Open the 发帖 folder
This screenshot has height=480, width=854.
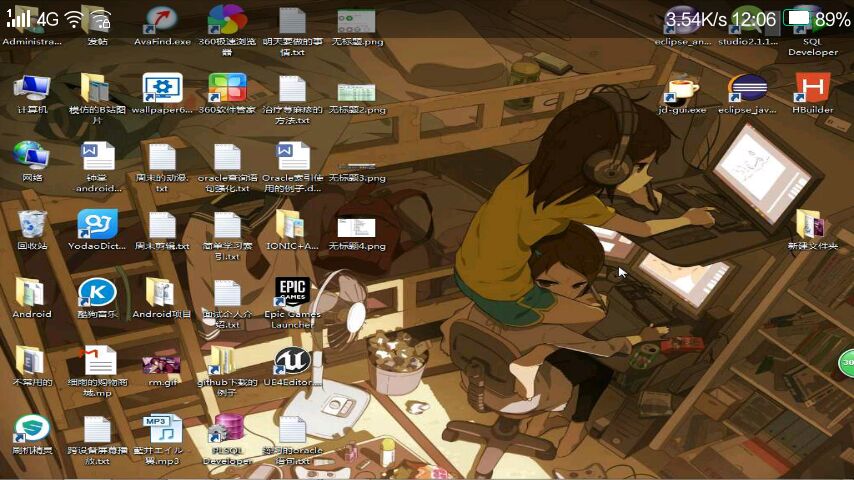pos(97,27)
